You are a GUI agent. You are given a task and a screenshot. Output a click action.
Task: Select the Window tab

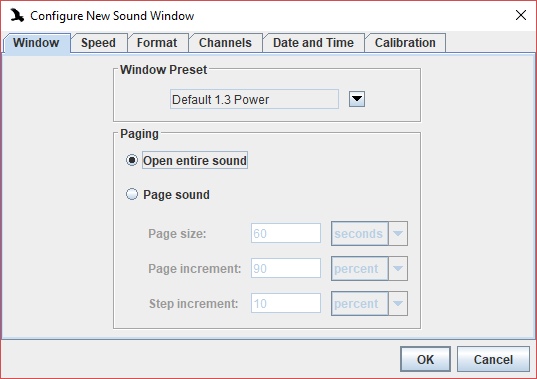(36, 43)
